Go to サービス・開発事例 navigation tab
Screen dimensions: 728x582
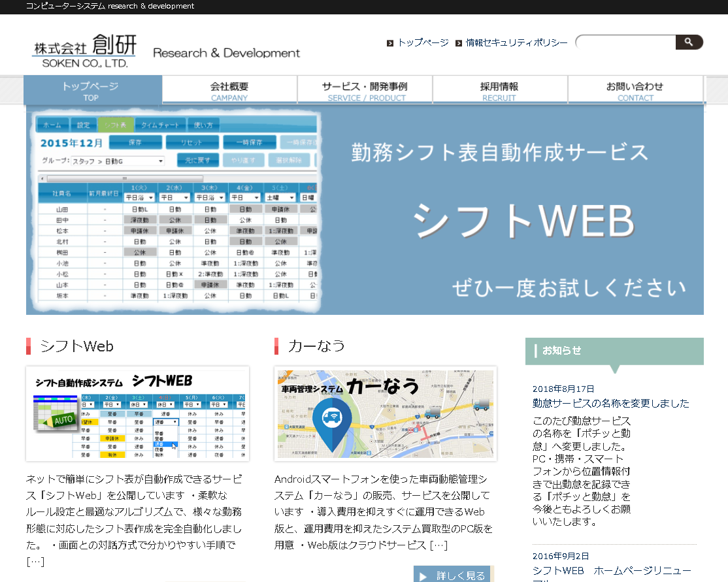point(365,90)
